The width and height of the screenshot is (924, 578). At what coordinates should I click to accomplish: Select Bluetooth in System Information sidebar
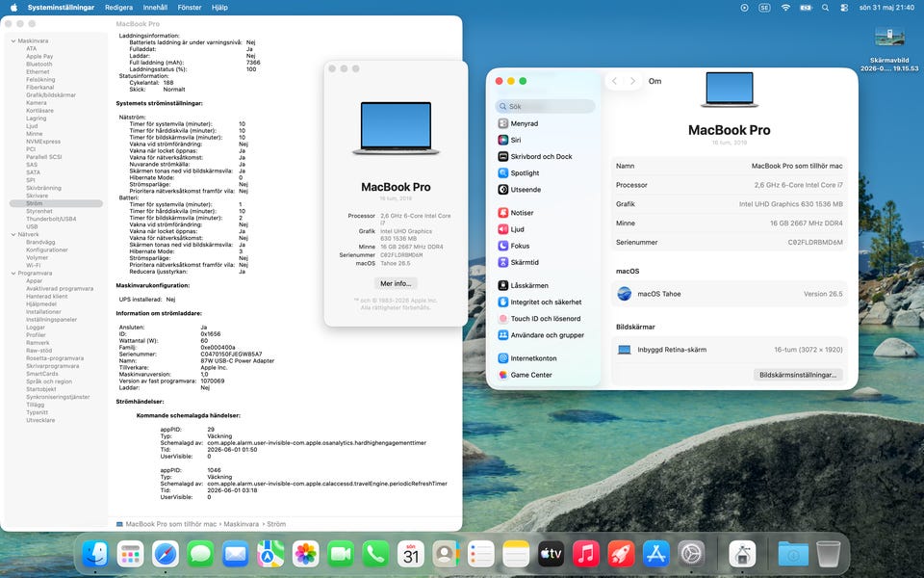click(x=38, y=64)
